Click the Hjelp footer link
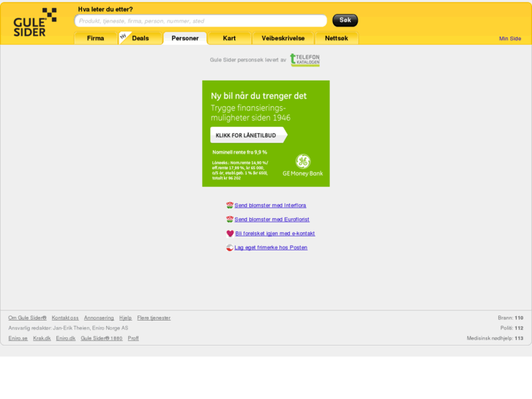 pyautogui.click(x=126, y=318)
